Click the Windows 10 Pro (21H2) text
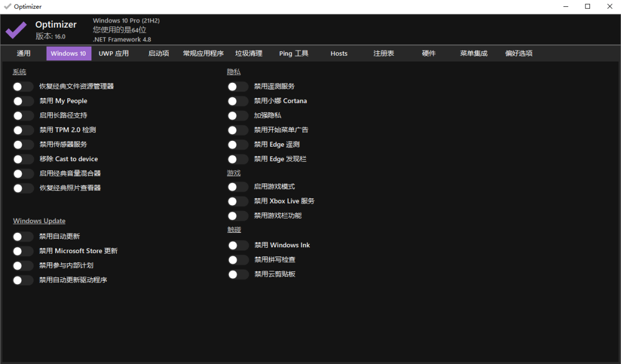Screen dimensions: 621x364 126,21
